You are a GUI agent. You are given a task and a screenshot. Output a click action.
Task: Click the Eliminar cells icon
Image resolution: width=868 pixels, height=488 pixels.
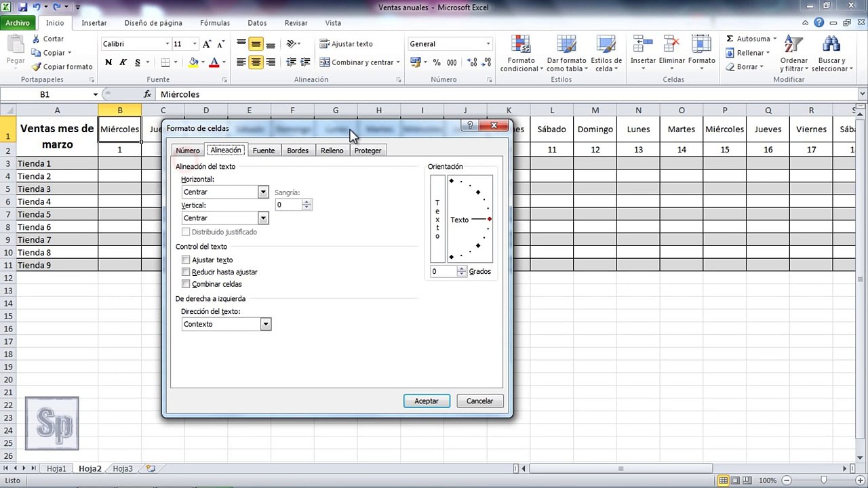(x=672, y=45)
